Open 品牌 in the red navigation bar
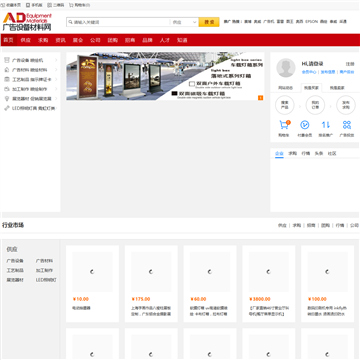 pos(147,40)
